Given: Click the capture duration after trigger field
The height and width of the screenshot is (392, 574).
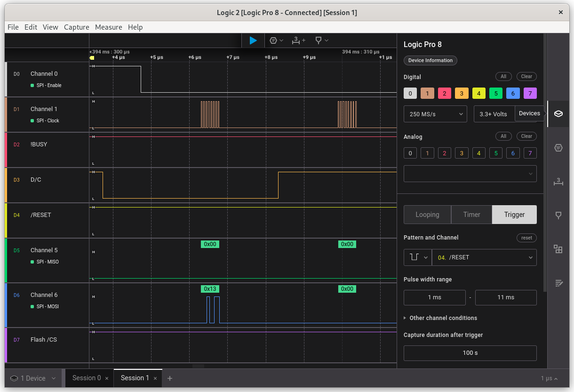Looking at the screenshot, I should tap(470, 353).
